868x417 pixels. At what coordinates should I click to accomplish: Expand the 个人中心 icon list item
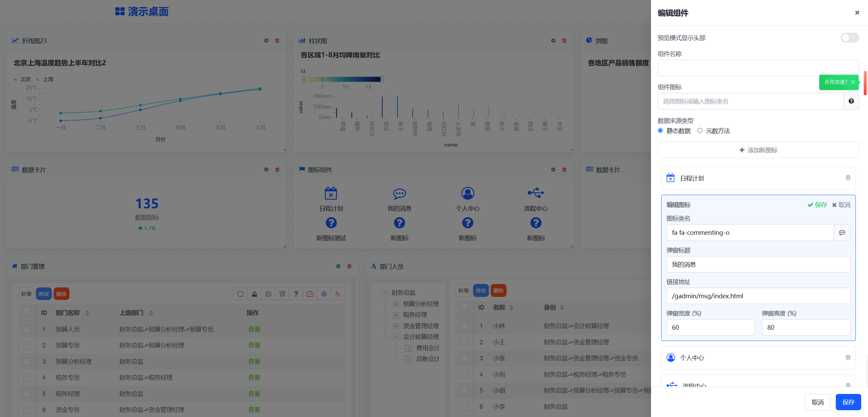click(692, 358)
